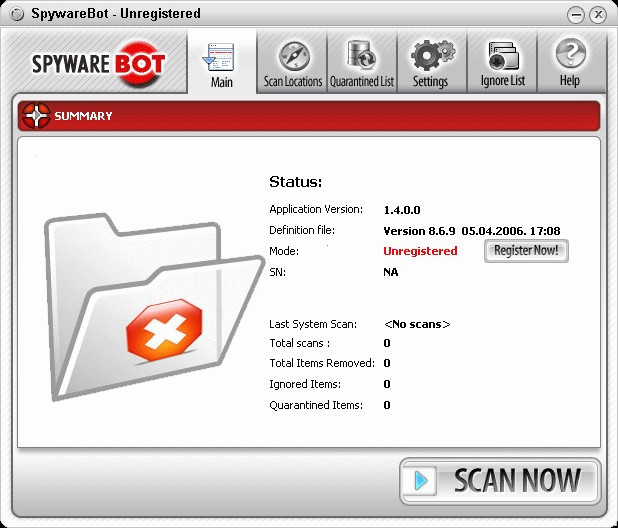Minimize the SpywareBot window
618x528 pixels.
(x=575, y=15)
